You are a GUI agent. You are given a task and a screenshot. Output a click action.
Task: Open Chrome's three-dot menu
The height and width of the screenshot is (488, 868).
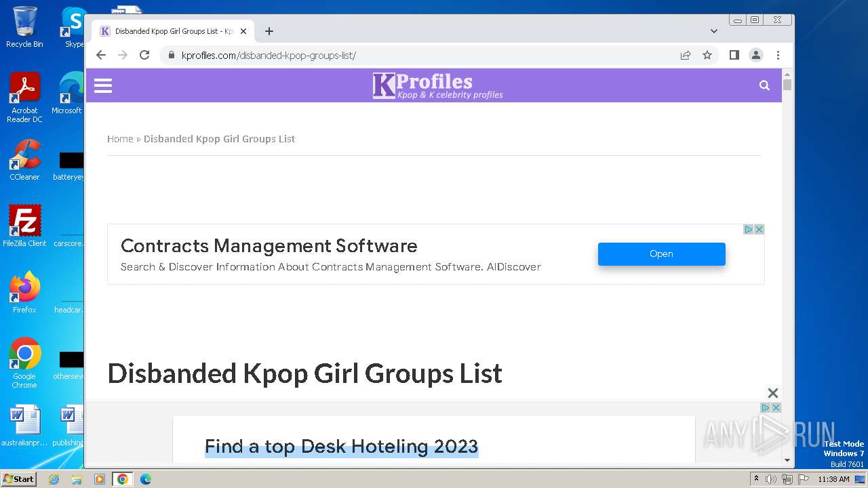coord(778,55)
